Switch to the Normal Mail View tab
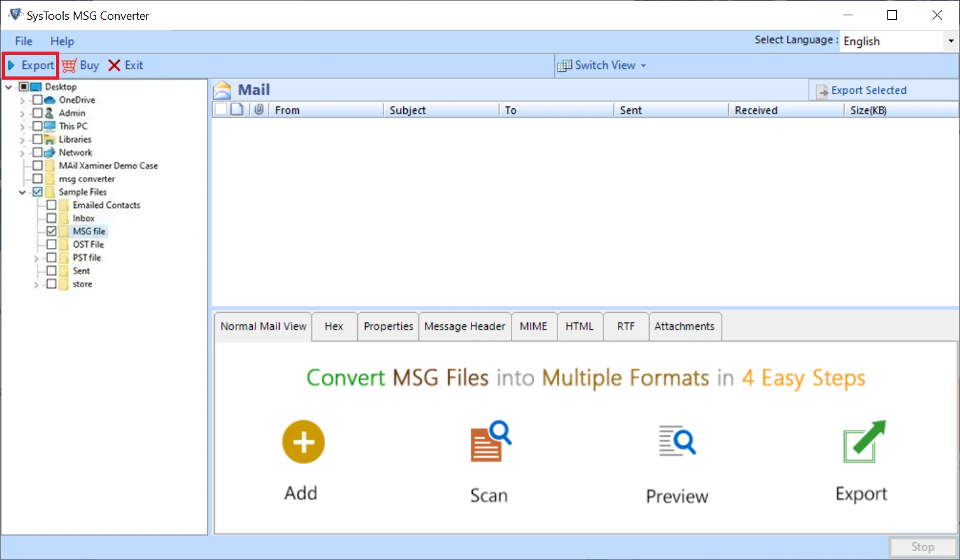The image size is (960, 560). (x=263, y=326)
